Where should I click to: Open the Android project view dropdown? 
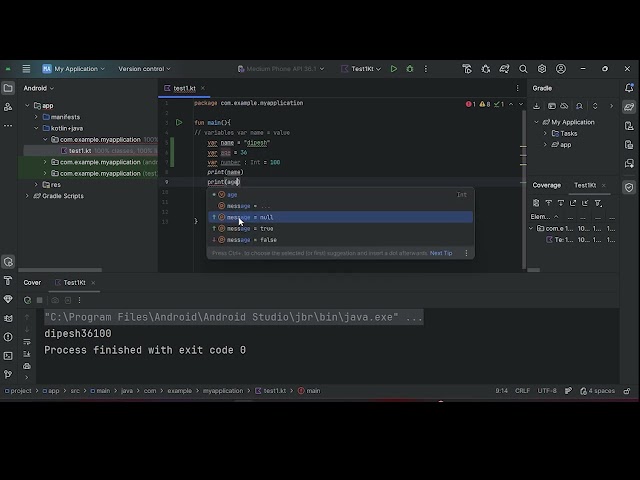pos(38,88)
